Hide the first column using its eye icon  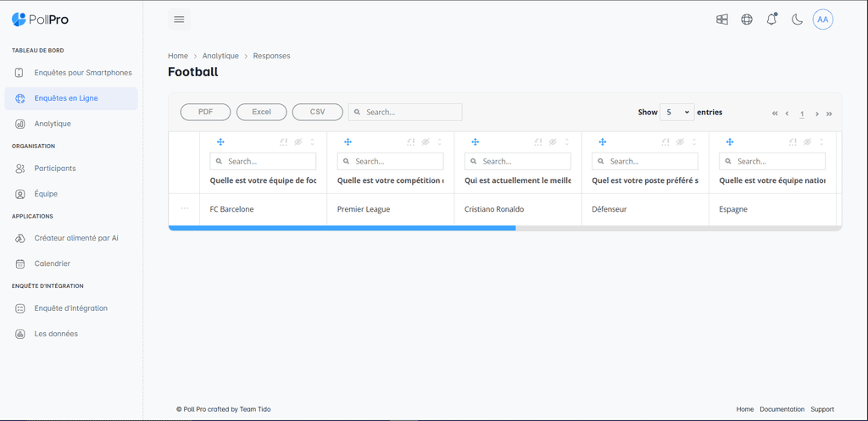298,141
